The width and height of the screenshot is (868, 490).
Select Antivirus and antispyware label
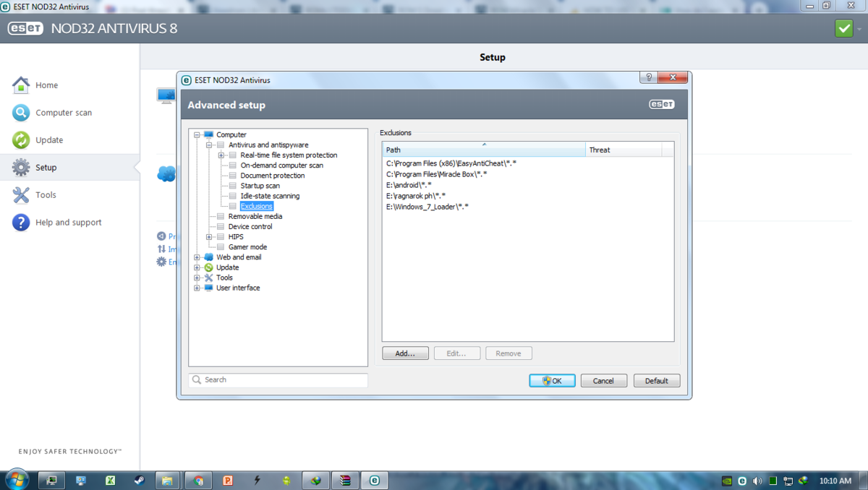(x=268, y=145)
